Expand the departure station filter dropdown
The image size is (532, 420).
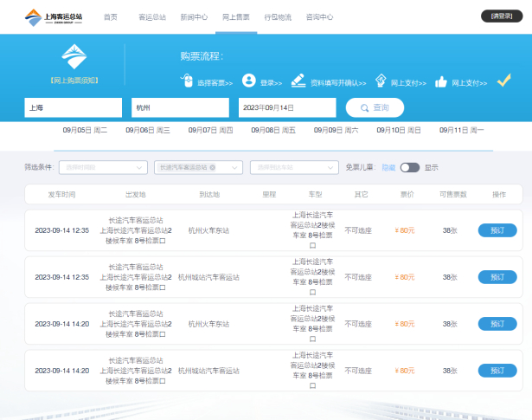pyautogui.click(x=234, y=167)
